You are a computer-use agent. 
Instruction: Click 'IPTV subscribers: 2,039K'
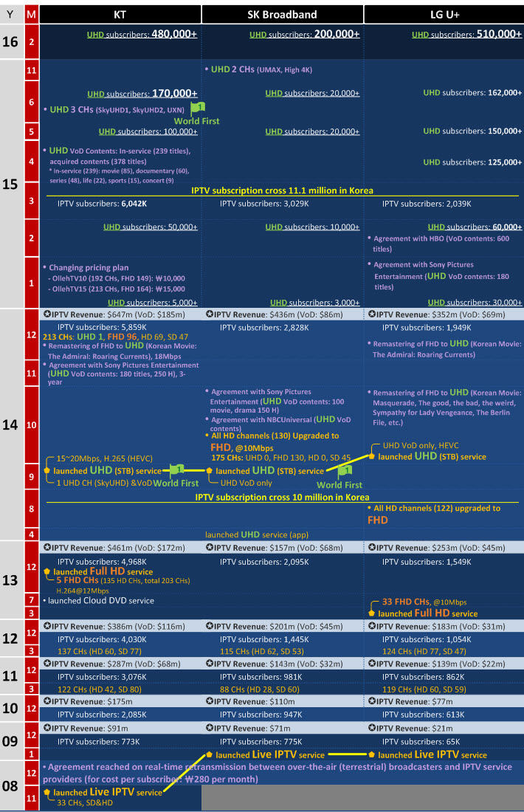(427, 204)
